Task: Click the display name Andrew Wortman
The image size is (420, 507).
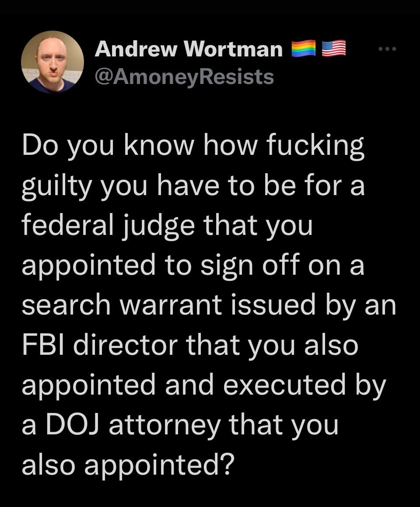Action: tap(189, 49)
